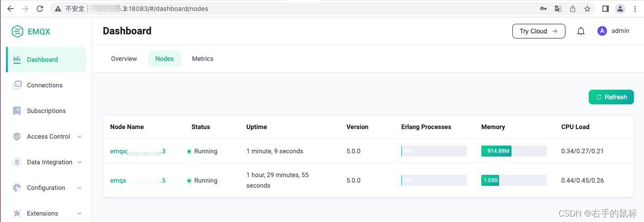Go to Subscriptions page
Screen dimensions: 644x222
(x=46, y=111)
